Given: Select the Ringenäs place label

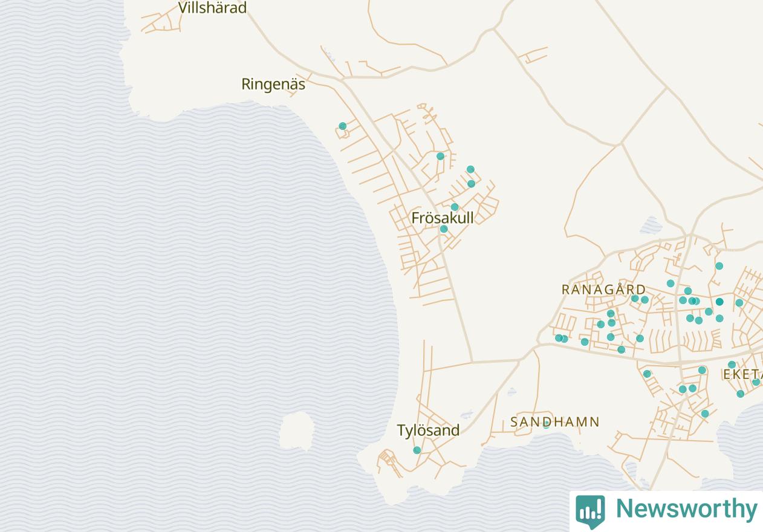Looking at the screenshot, I should [x=273, y=84].
